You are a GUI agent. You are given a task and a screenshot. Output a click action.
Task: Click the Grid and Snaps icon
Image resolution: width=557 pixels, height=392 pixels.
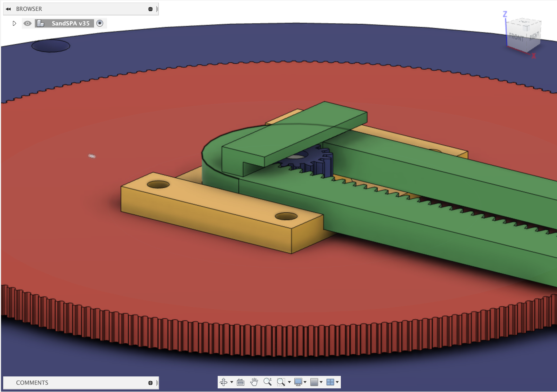[314, 382]
